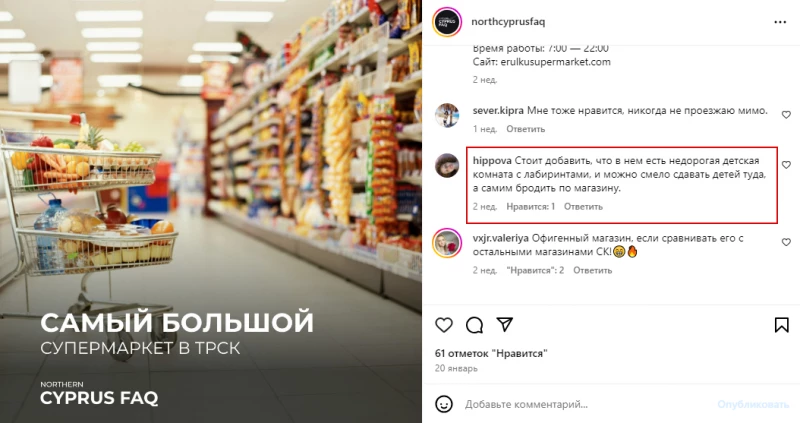
Task: Open comments with the speech bubble icon
Action: pyautogui.click(x=474, y=325)
